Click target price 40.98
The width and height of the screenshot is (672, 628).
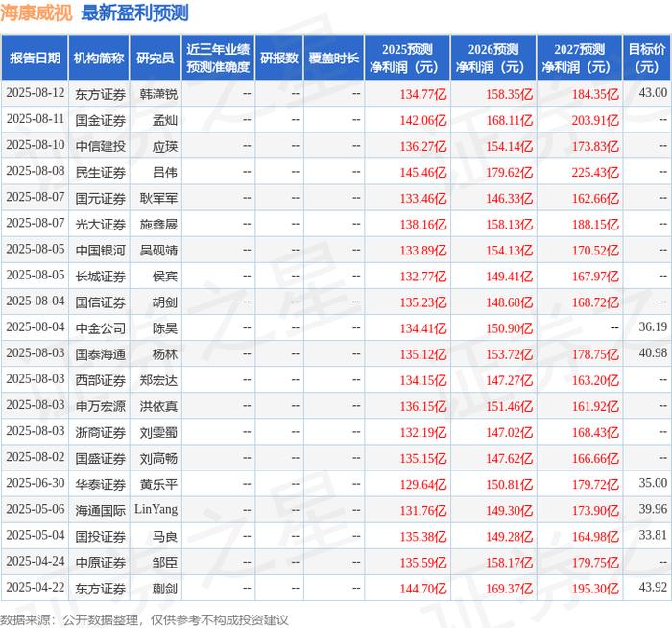click(x=653, y=353)
